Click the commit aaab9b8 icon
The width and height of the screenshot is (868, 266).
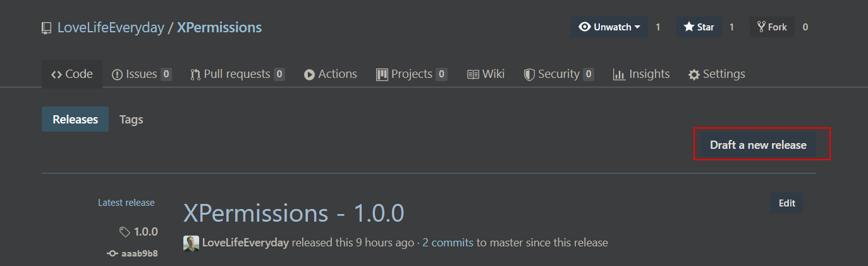tap(113, 253)
